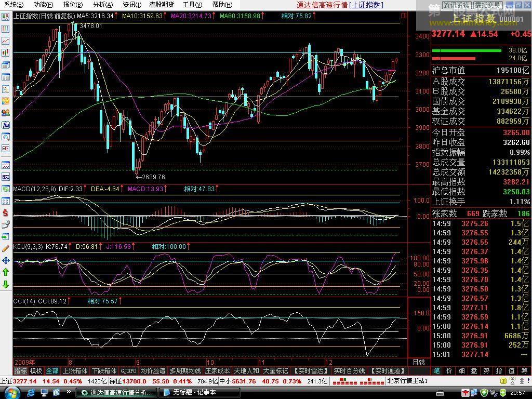Open the 报价(B) menu
Viewport: 532px width, 399px height.
click(x=73, y=4)
